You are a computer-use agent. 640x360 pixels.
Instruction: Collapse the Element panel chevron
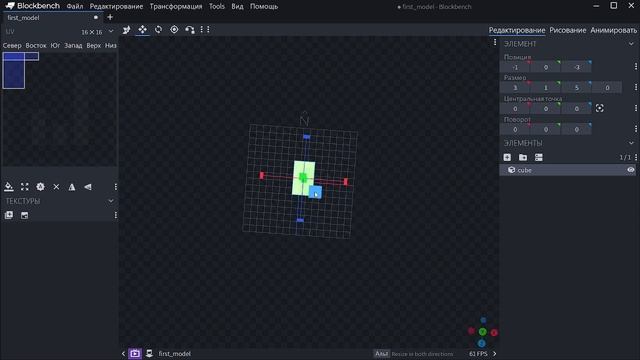[631, 44]
